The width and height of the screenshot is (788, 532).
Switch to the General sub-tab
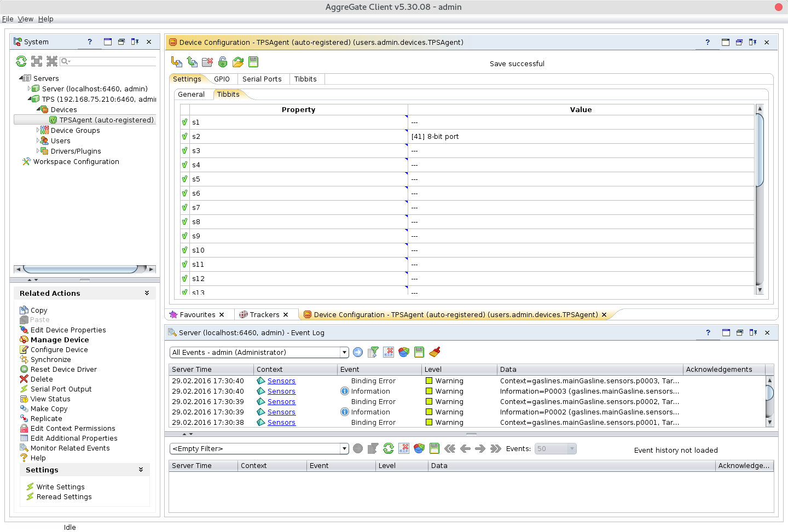(x=192, y=94)
